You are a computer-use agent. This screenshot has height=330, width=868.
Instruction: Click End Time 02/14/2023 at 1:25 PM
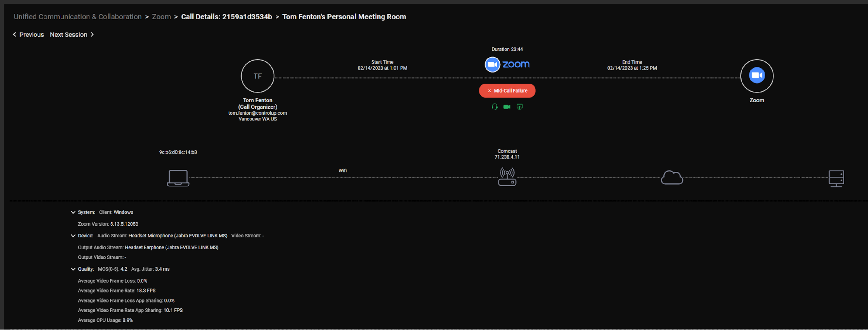[632, 65]
